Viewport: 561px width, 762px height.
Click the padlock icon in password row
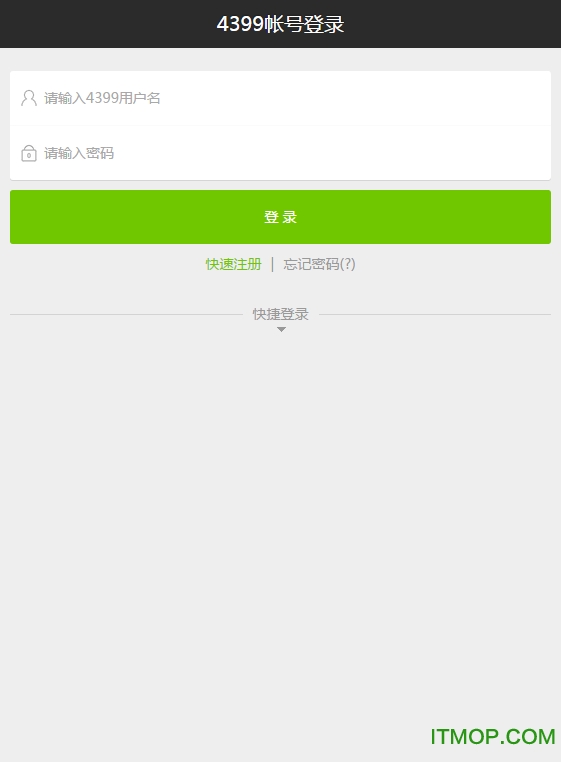[x=29, y=153]
